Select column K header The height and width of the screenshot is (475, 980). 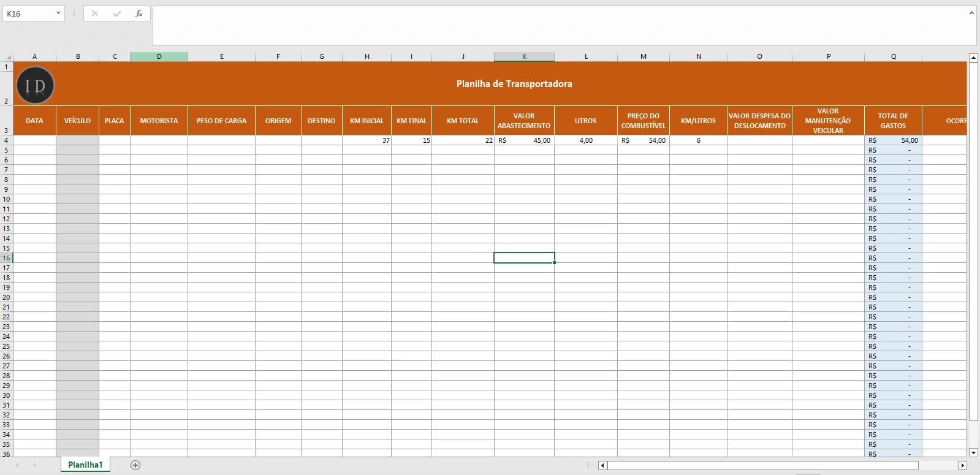pyautogui.click(x=525, y=56)
